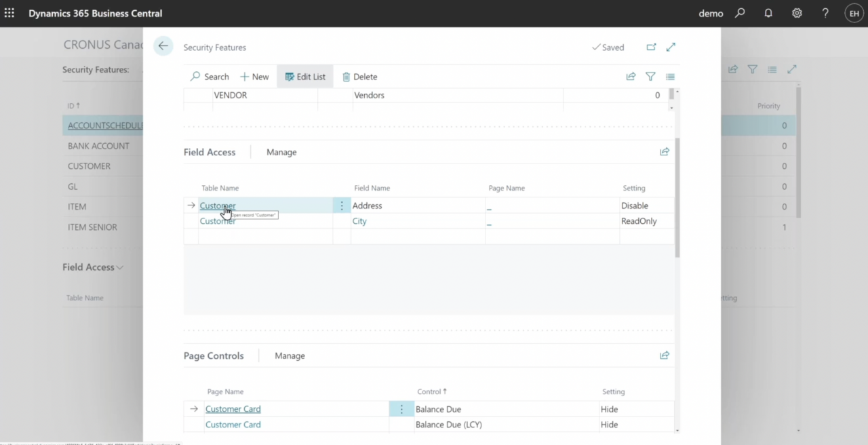Image resolution: width=868 pixels, height=445 pixels.
Task: Open the Settings gear icon
Action: tap(797, 13)
